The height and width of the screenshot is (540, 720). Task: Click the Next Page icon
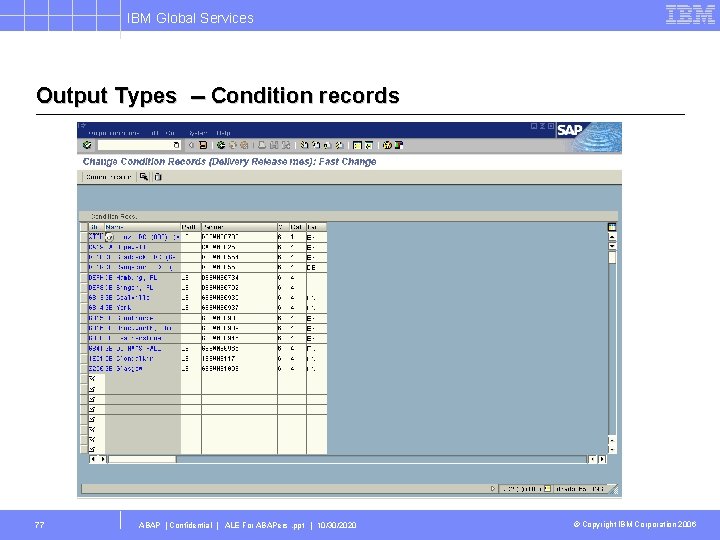point(327,145)
